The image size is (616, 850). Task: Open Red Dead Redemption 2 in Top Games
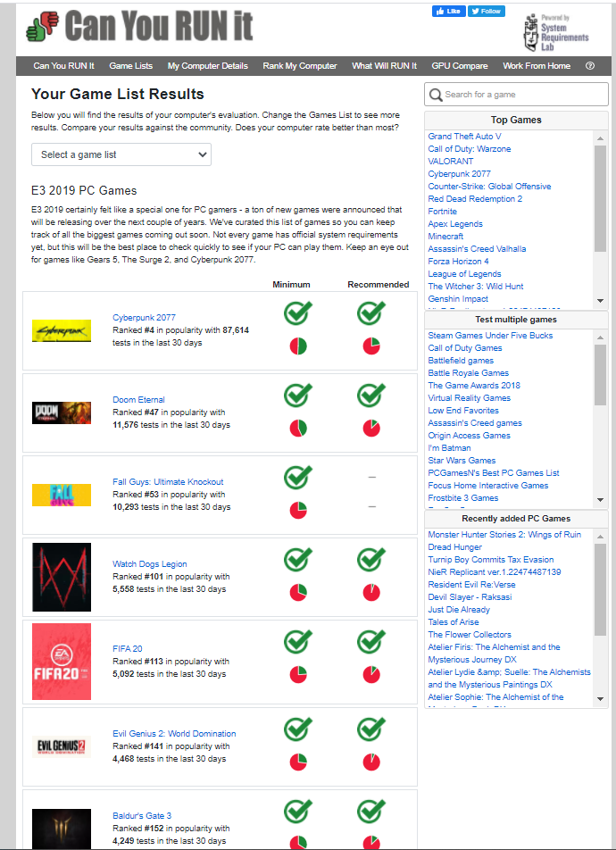[x=475, y=199]
